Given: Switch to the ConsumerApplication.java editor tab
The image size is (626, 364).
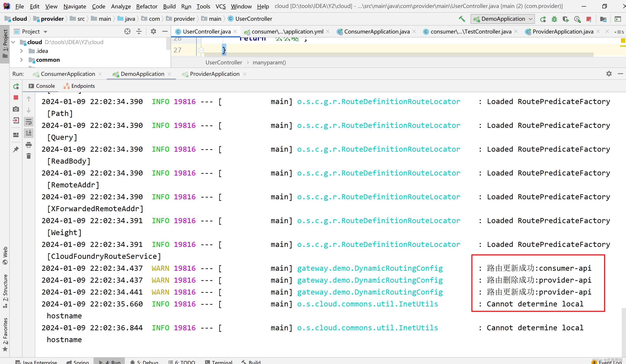Looking at the screenshot, I should point(377,32).
